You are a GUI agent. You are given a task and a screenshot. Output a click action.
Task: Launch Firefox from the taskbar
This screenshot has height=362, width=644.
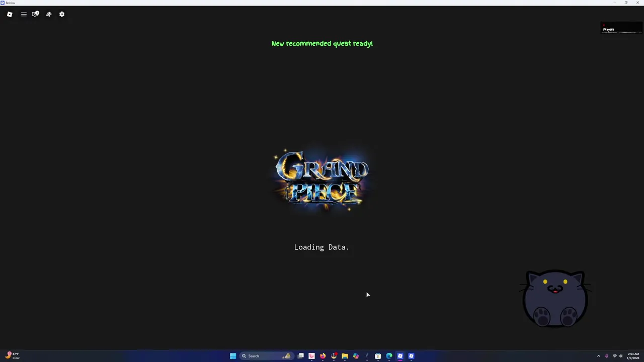point(323,356)
